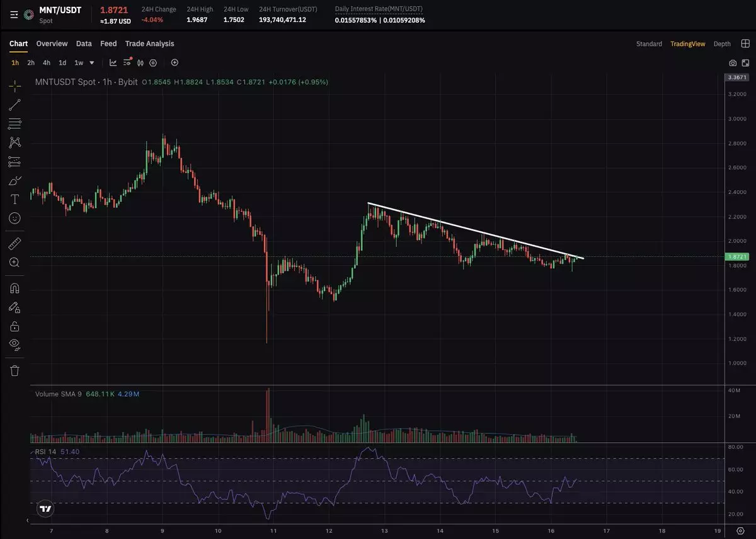Open the Trade Analysis tab

click(x=149, y=43)
